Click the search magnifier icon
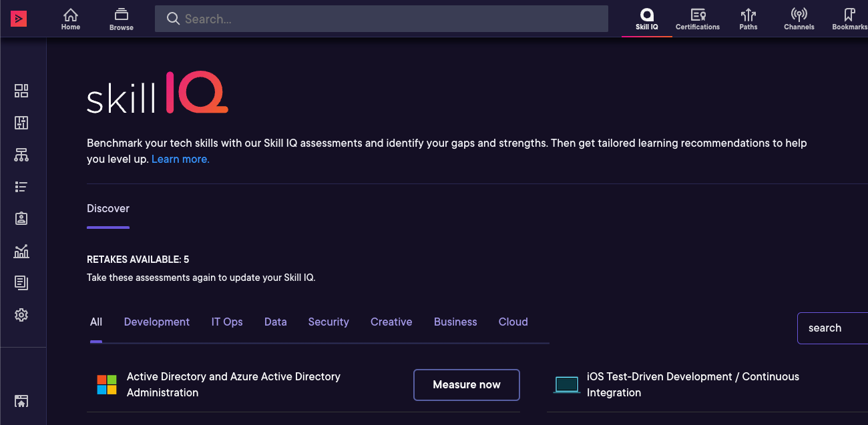This screenshot has height=425, width=868. click(x=173, y=19)
